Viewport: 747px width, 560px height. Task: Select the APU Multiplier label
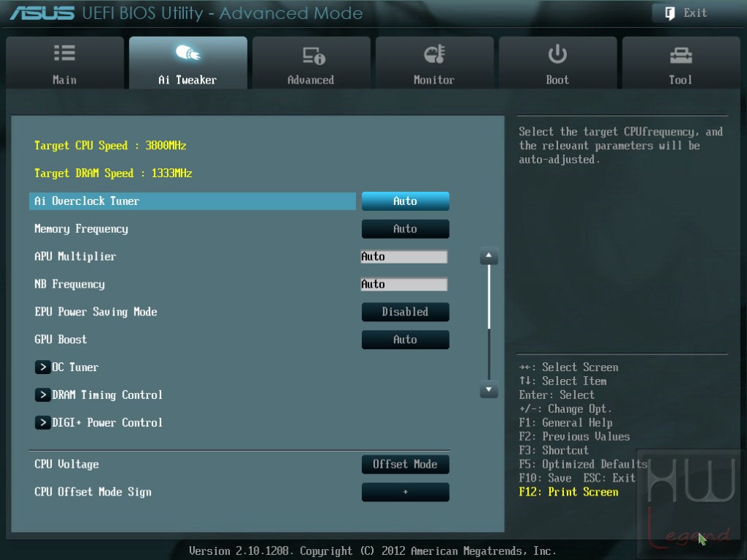coord(75,256)
